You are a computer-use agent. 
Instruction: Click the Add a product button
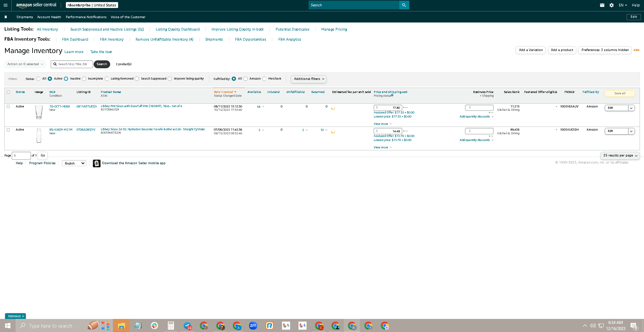[x=562, y=50]
